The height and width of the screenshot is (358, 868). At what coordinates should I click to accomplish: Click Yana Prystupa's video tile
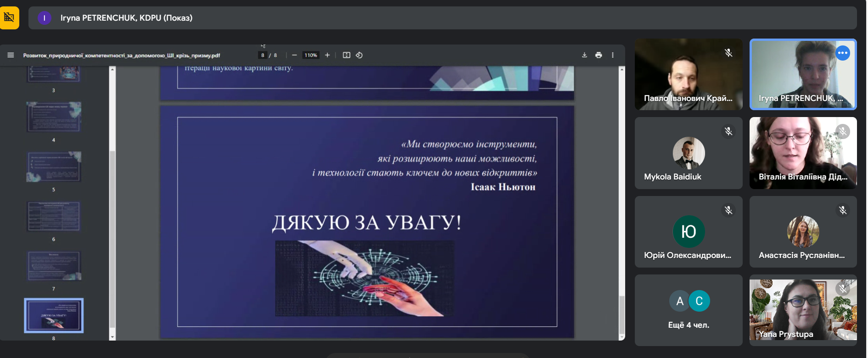803,310
